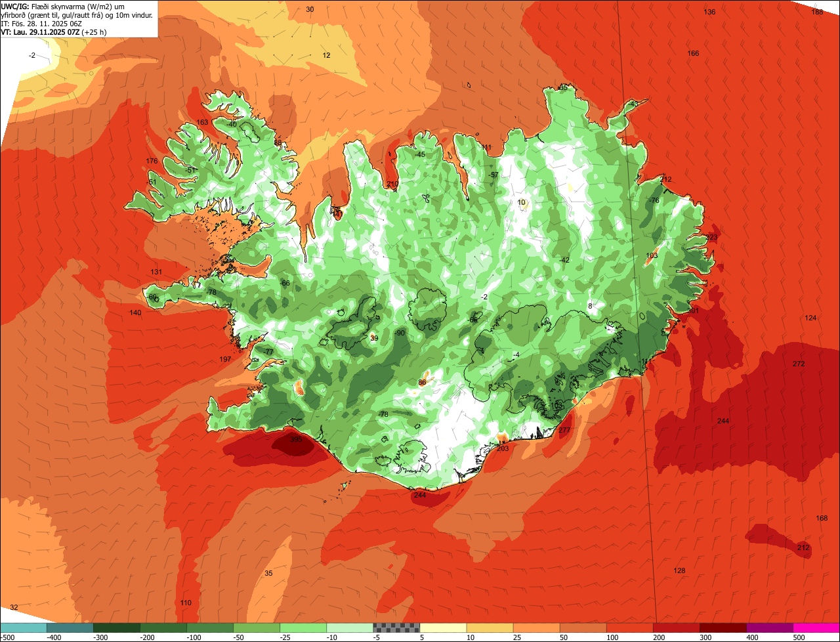
Task: Click the 277 value off the southeast coast
Action: click(564, 430)
